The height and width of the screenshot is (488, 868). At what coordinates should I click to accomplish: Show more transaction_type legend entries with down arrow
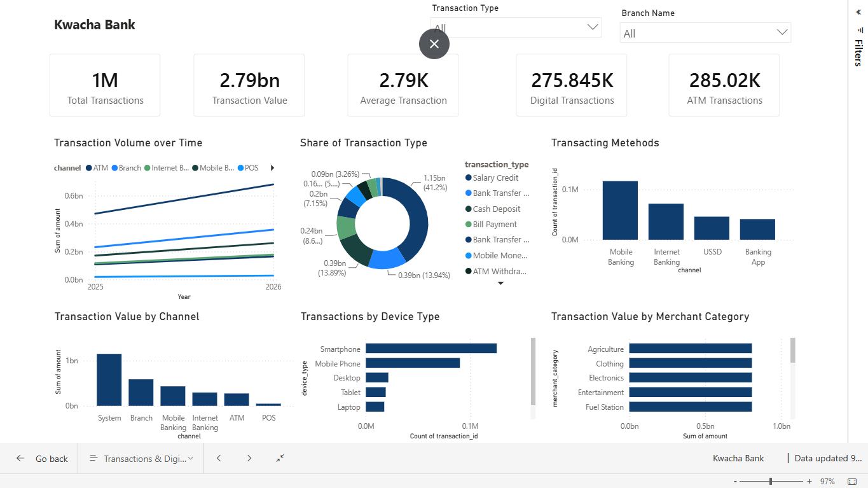(x=500, y=284)
